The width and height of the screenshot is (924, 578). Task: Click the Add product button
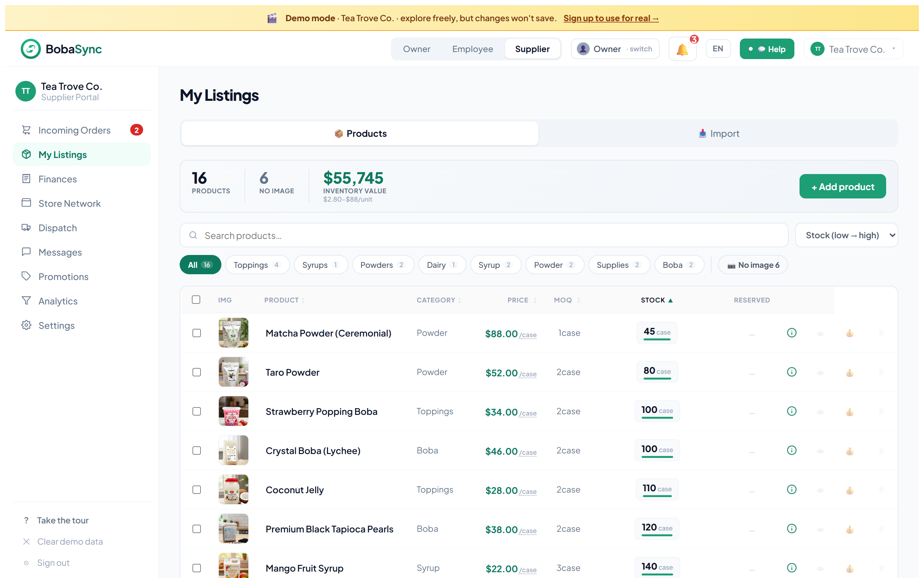(842, 187)
